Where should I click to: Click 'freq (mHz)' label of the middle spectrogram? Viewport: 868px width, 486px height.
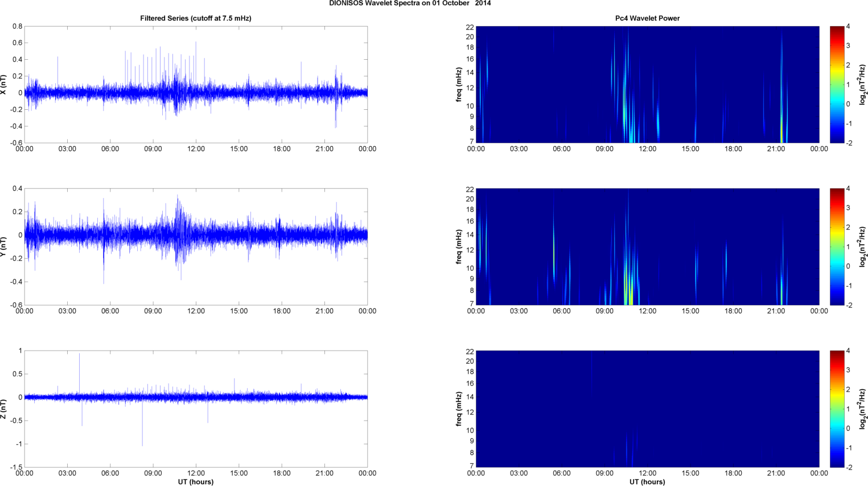point(458,247)
